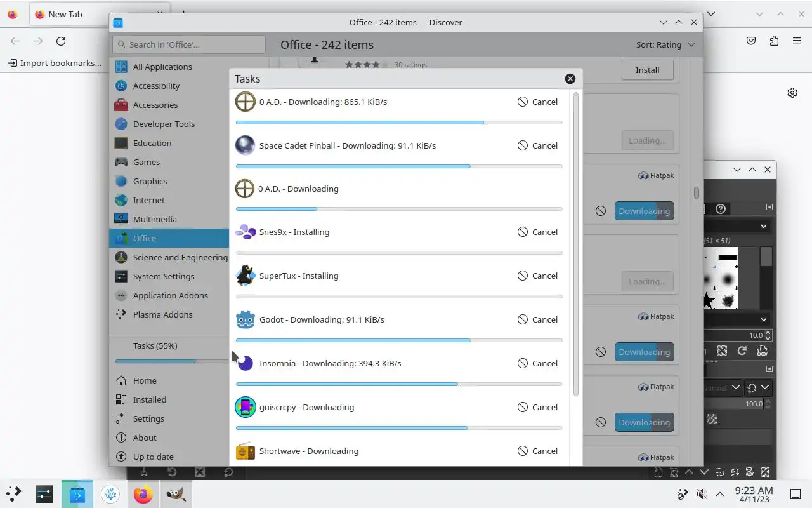Screen dimensions: 812x508
Task: Open the Graphics category
Action: click(x=169, y=181)
